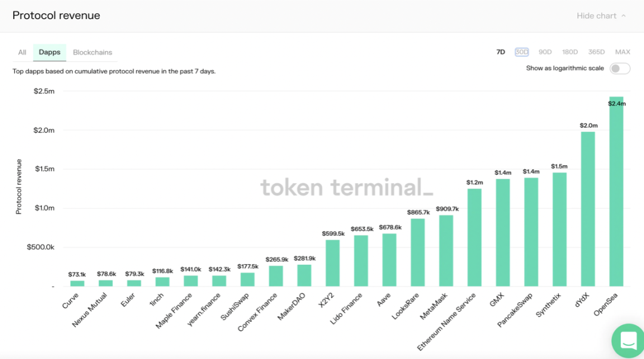Click the $2.0m value label
The image size is (644, 359).
click(x=589, y=125)
